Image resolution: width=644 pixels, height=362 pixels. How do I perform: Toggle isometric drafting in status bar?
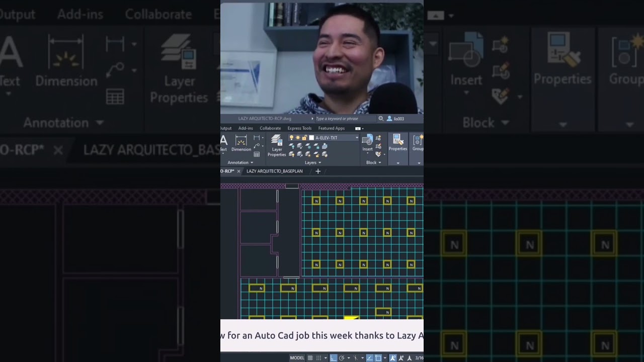(x=355, y=358)
